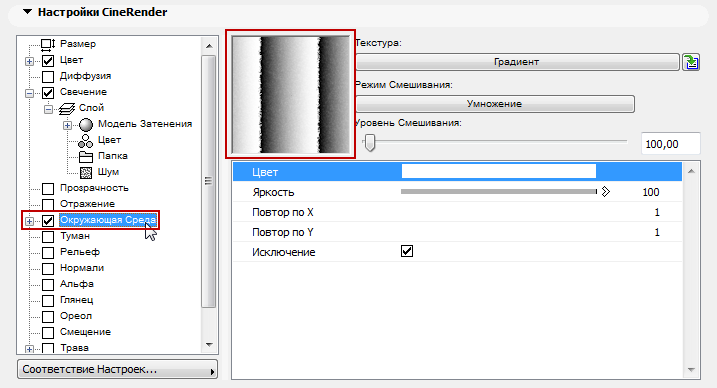Click the Яркость brightness slider bar

click(x=499, y=191)
